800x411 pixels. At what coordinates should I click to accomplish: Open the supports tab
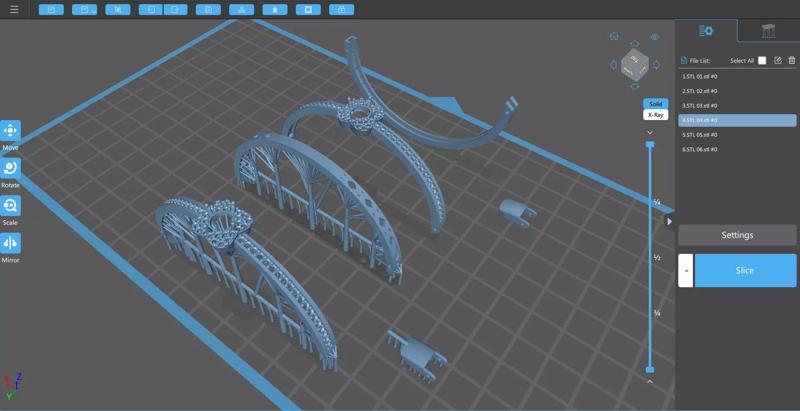(768, 31)
